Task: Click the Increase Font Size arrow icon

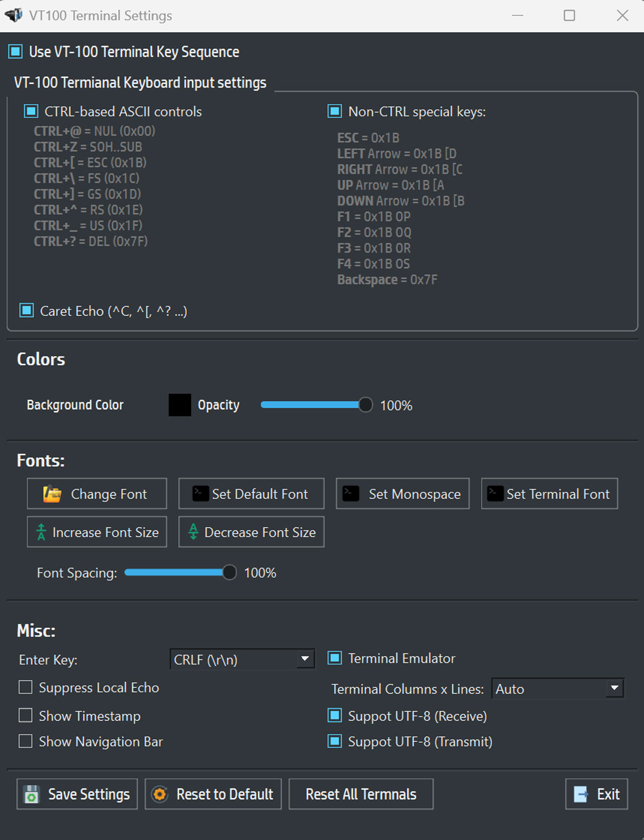Action: [x=41, y=532]
